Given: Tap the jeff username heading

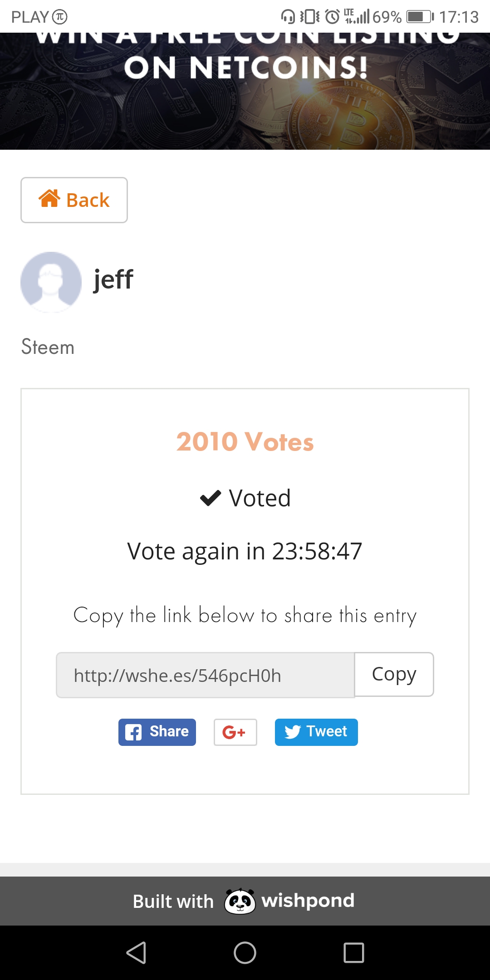Looking at the screenshot, I should 113,279.
